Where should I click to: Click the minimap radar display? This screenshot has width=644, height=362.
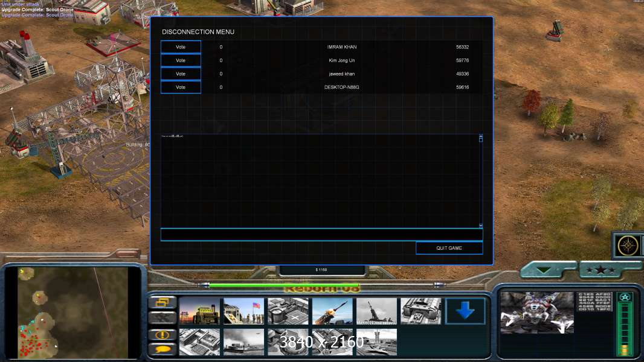point(72,313)
